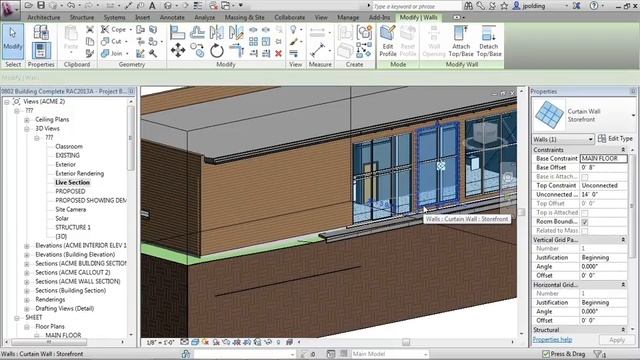
Task: Open the Curtain Wall Storefront type selector dropdown
Action: point(633,116)
